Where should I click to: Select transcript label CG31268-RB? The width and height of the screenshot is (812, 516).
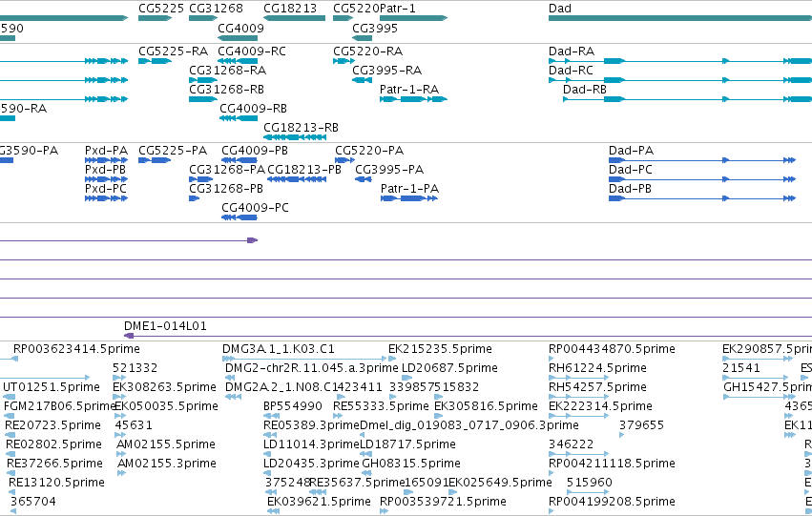click(227, 90)
